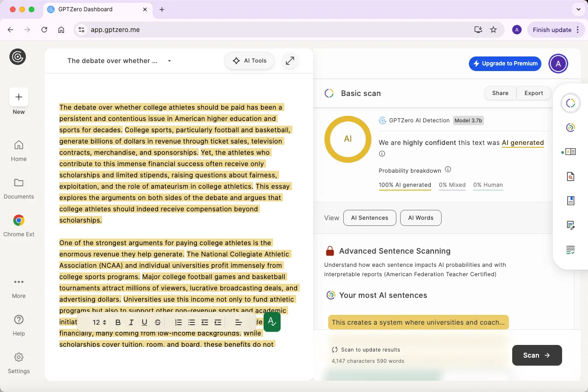
Task: Reload the page in the browser
Action: click(44, 30)
